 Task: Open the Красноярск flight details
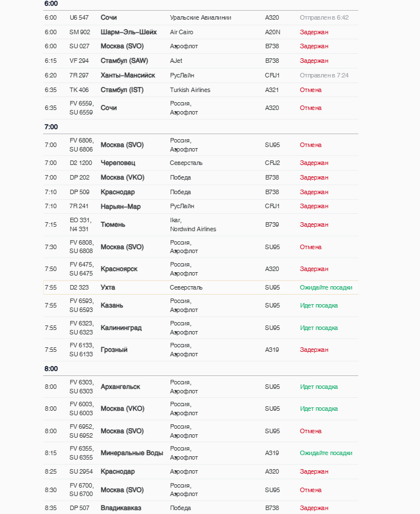[119, 269]
